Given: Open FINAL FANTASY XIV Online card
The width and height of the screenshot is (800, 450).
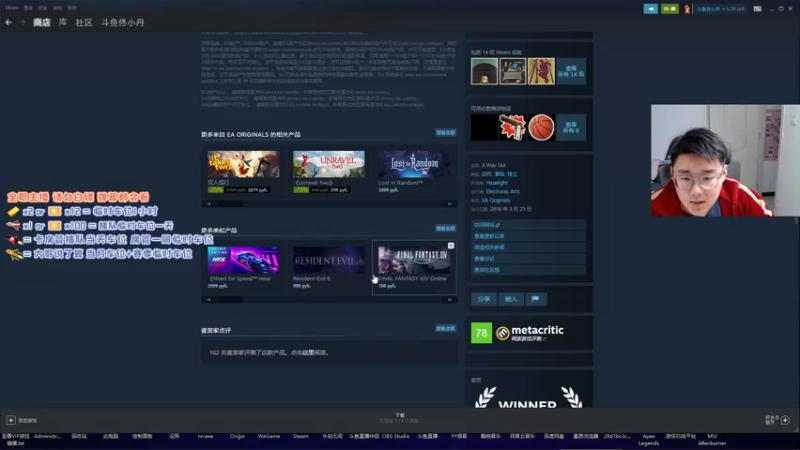Looking at the screenshot, I should tap(414, 267).
